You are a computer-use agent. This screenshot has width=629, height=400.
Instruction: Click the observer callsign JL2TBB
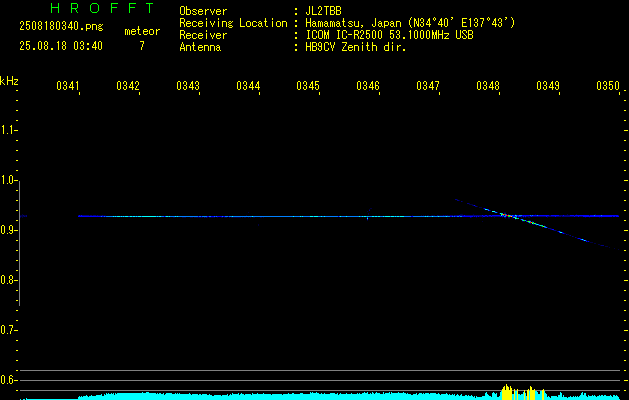coord(323,11)
